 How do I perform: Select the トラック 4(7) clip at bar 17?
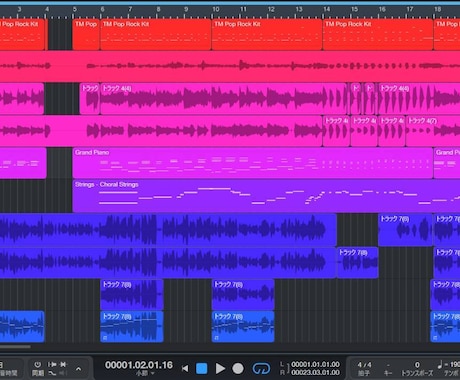[x=433, y=131]
